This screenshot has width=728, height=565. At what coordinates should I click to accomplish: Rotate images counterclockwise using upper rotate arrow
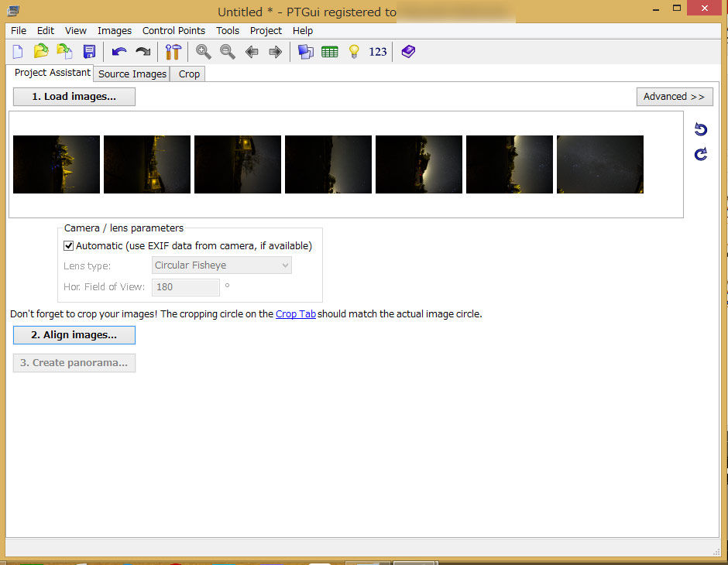pos(701,129)
